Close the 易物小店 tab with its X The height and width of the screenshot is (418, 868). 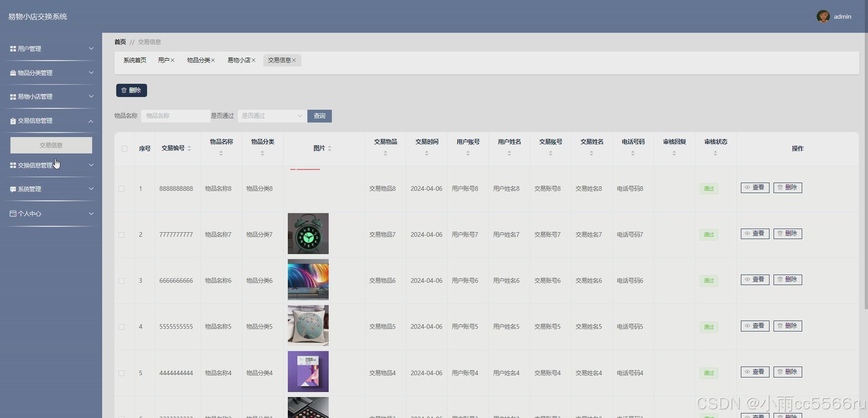[253, 60]
